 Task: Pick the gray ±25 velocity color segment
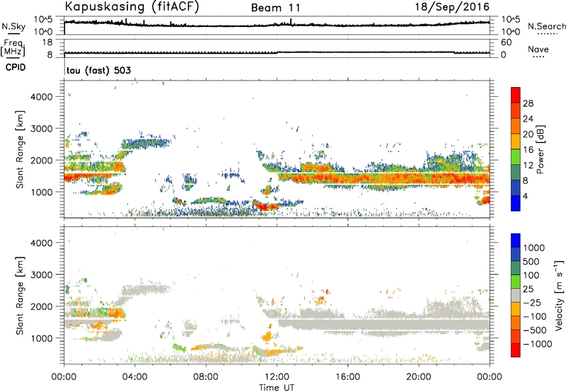pos(516,296)
